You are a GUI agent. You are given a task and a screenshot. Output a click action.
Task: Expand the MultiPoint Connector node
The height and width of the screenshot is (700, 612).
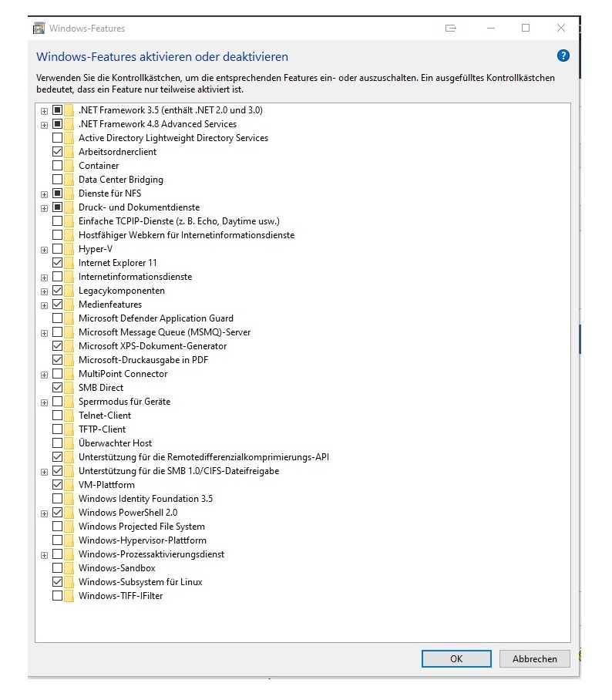point(44,375)
